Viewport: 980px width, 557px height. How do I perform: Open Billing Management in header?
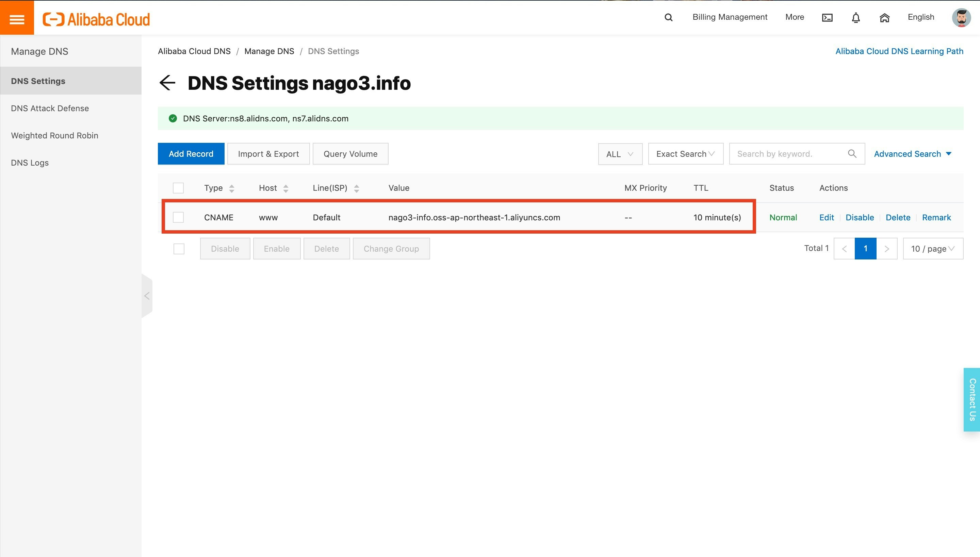730,17
